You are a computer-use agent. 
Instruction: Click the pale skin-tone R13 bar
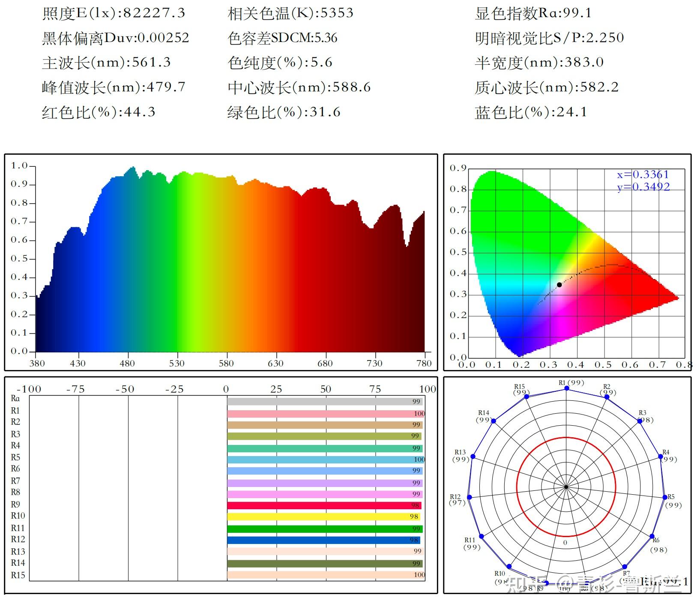tap(325, 551)
